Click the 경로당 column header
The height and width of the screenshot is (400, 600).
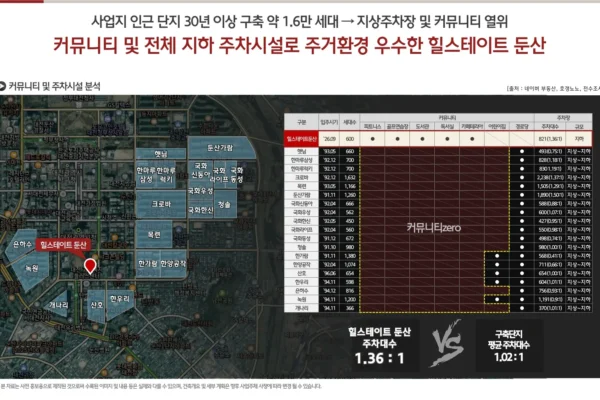[x=522, y=126]
